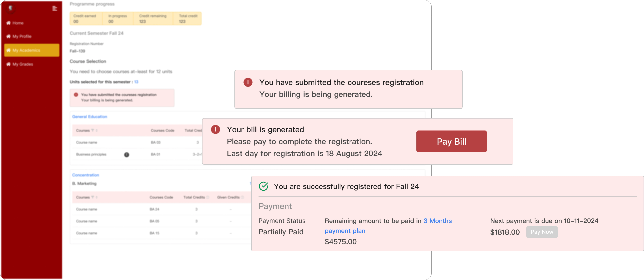Go to My Grades page
Viewport: 644px width, 280px height.
pyautogui.click(x=22, y=64)
